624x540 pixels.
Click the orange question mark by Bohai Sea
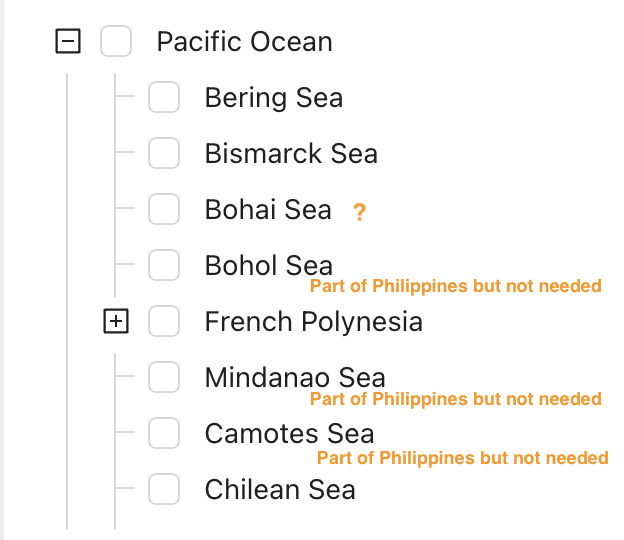[360, 212]
